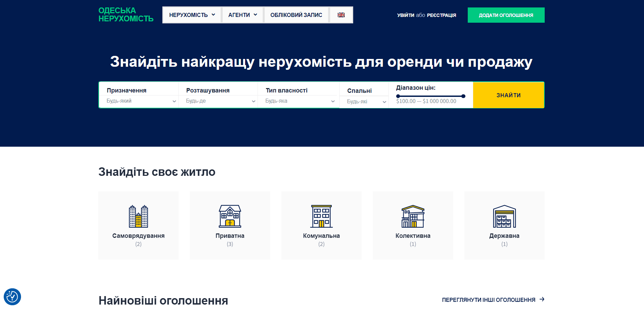Click the ДОДАТИ ОГОЛОШЕННЯ button
Viewport: 644px width, 311px height.
click(506, 15)
